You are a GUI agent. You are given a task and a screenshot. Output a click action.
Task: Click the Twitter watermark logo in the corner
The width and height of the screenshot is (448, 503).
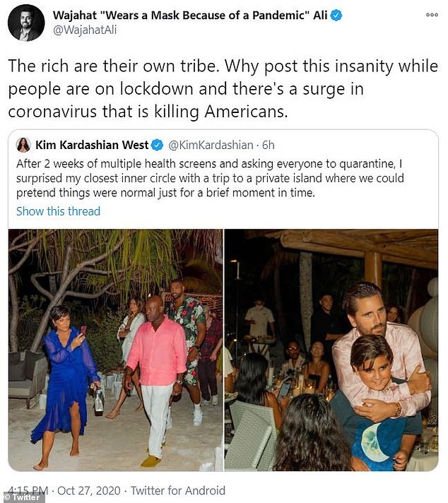coord(23,497)
